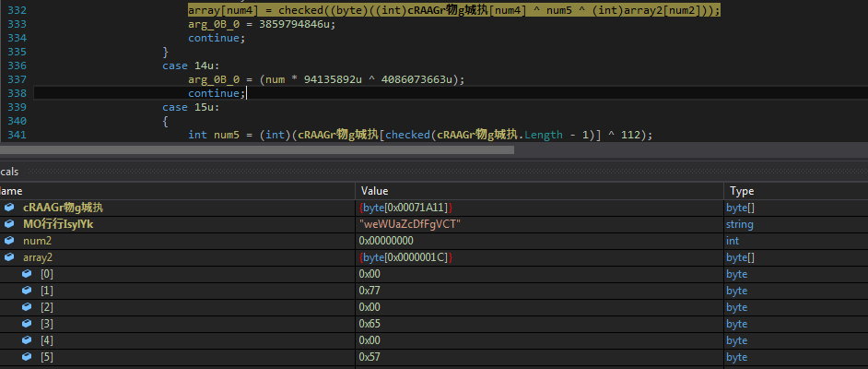Click the icon for array element [5]
Image resolution: width=868 pixels, height=369 pixels.
point(27,357)
